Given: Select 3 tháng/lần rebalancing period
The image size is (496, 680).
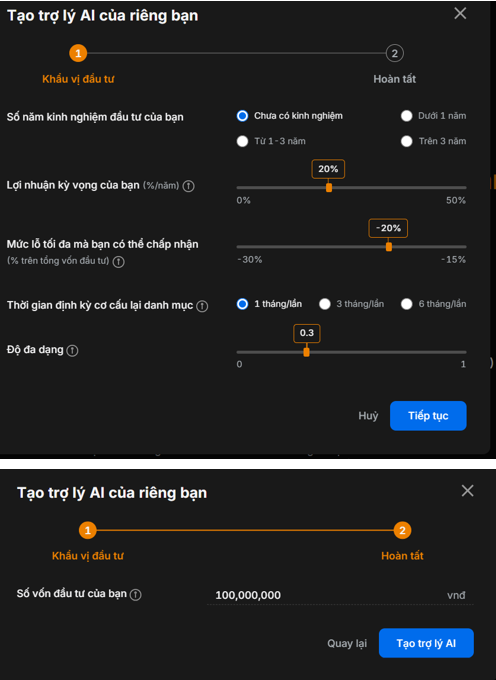Looking at the screenshot, I should [325, 304].
